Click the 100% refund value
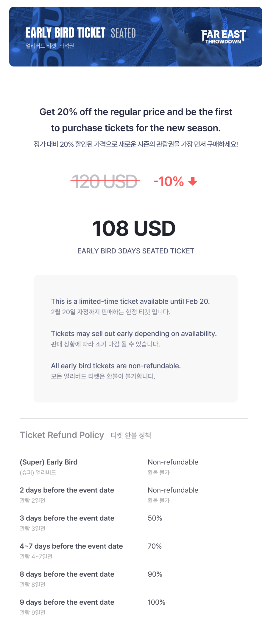Screen dimensions: 268x644 pos(156,602)
